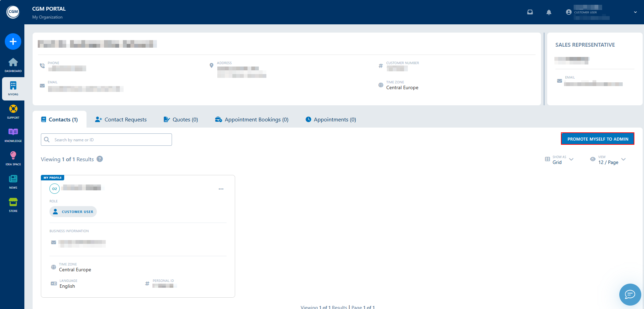The image size is (644, 309).
Task: Click the plus create button
Action: tap(13, 41)
